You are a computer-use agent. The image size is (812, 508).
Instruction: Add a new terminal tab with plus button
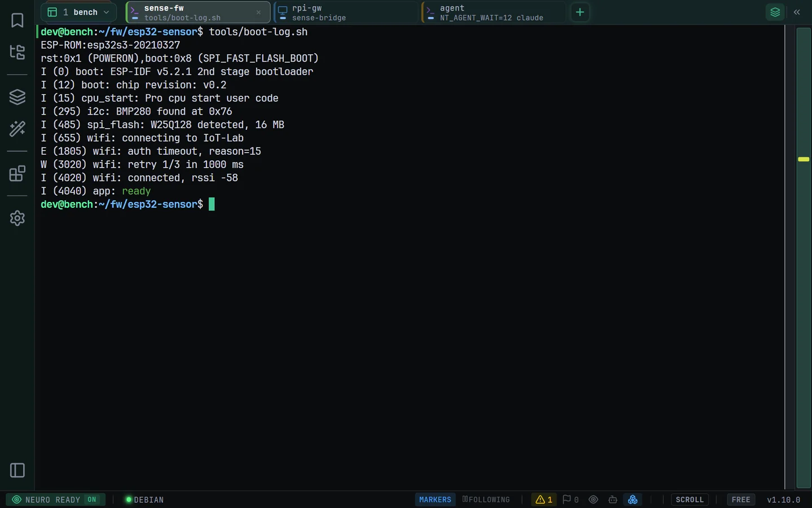click(580, 12)
